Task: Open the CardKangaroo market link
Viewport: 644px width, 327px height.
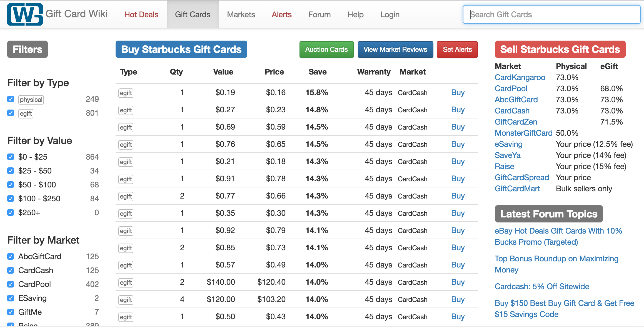Action: tap(520, 77)
